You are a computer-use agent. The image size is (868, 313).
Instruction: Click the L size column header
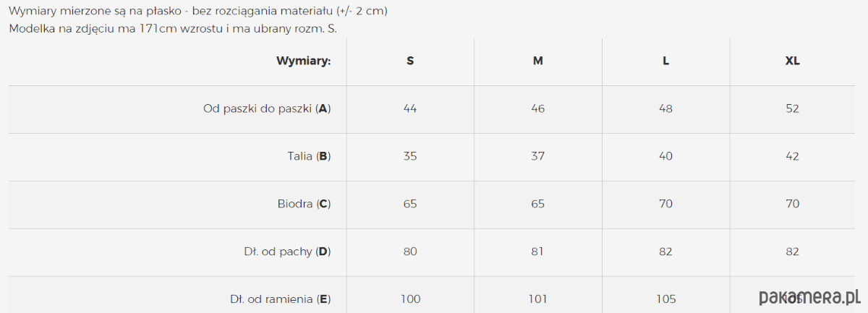tap(665, 61)
